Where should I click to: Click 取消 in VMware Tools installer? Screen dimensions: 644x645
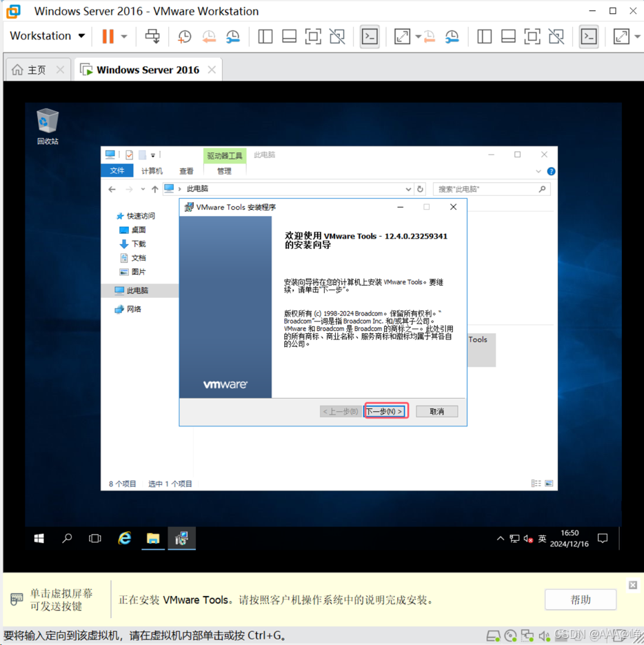[x=436, y=411]
